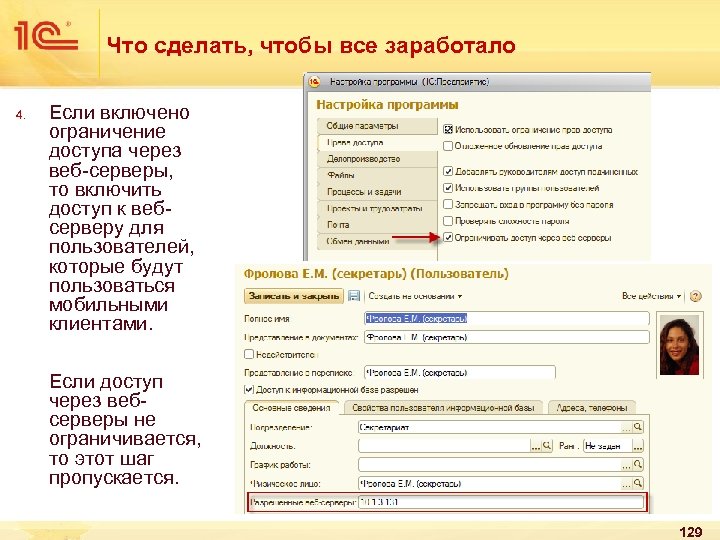The image size is (720, 540).
Task: Click the magnifier icon in the Физическое лицо field
Action: coord(638,483)
